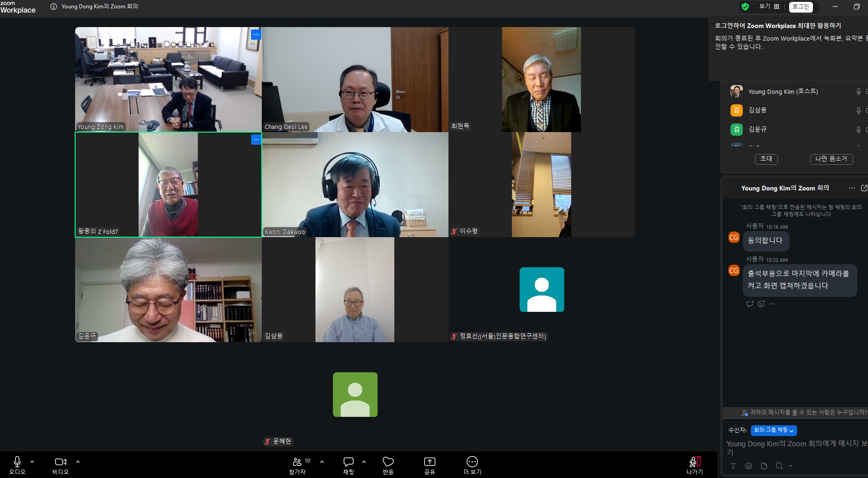Pop out the chat panel window
Screen dimensions: 868x478
tap(864, 188)
